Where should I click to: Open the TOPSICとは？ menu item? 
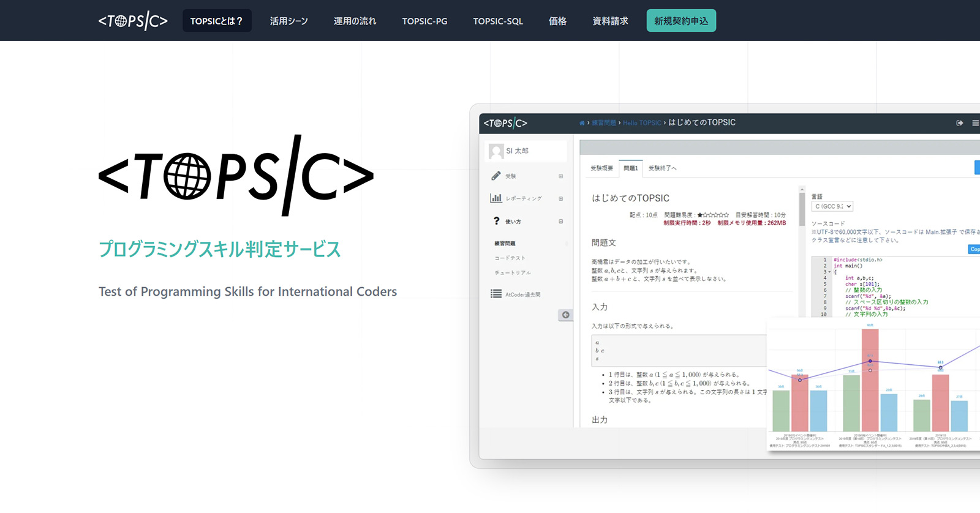217,21
